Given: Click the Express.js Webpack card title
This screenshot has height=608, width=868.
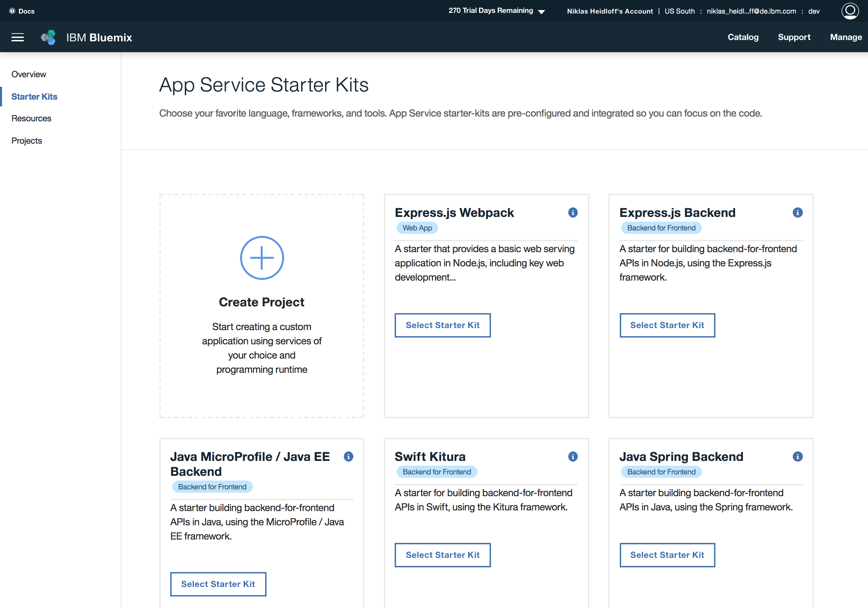Looking at the screenshot, I should click(x=454, y=213).
